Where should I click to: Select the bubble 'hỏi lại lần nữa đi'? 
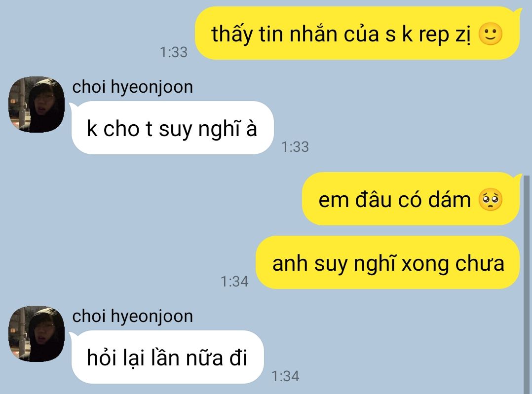[x=168, y=357]
